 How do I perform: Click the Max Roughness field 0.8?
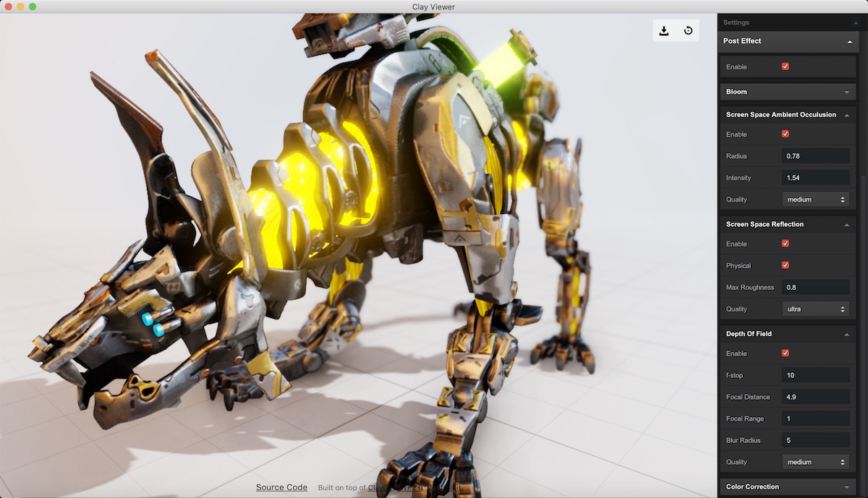(x=815, y=288)
